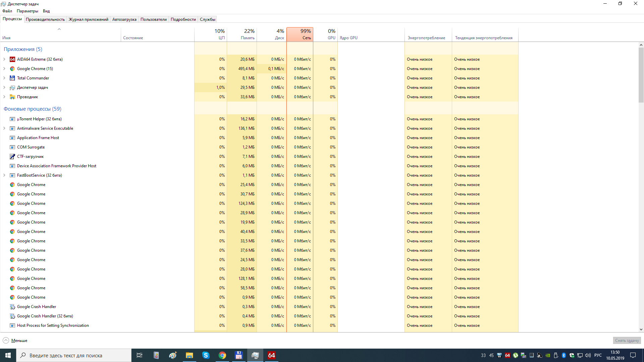Expand the Google Chrome (15) app group
The width and height of the screenshot is (644, 362).
pos(4,69)
